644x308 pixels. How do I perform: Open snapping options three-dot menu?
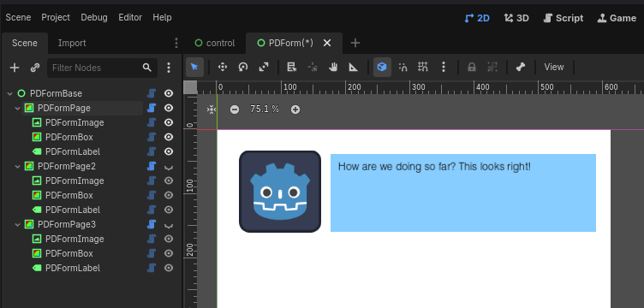click(443, 67)
